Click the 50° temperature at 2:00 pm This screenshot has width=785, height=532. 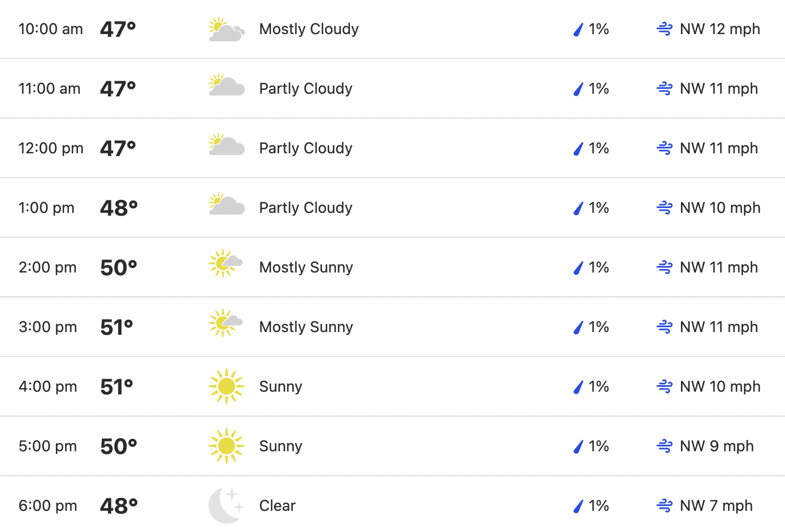[119, 268]
